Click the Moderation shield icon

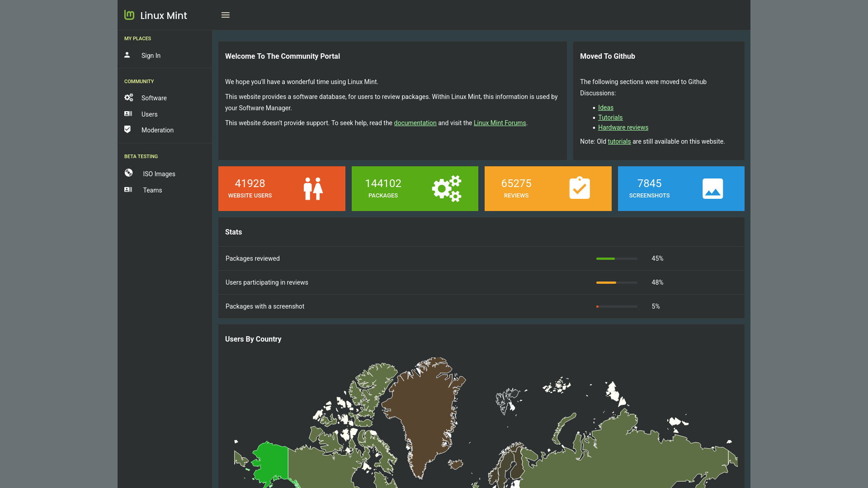[127, 130]
